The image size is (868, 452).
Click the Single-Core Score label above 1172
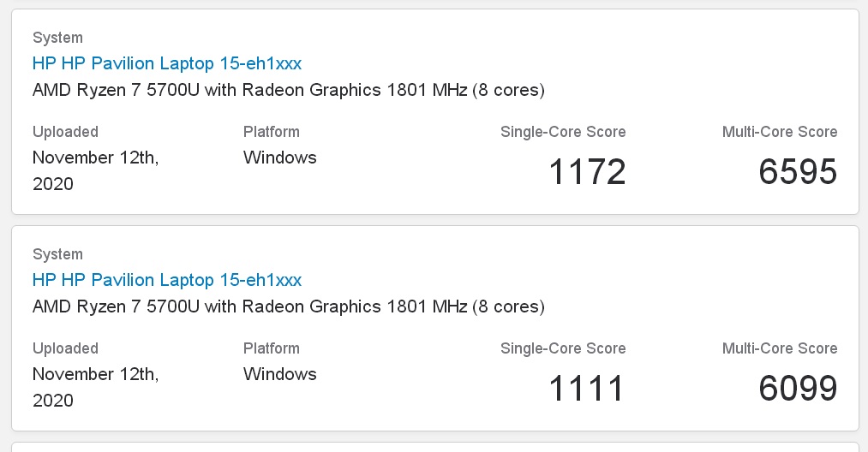tap(563, 132)
